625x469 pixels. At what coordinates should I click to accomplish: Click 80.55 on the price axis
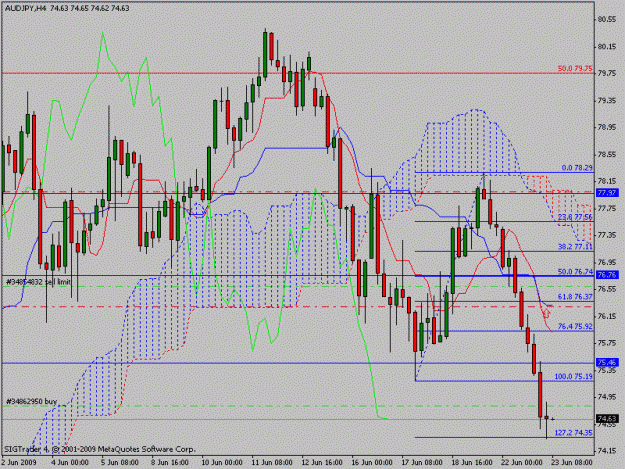click(x=607, y=20)
